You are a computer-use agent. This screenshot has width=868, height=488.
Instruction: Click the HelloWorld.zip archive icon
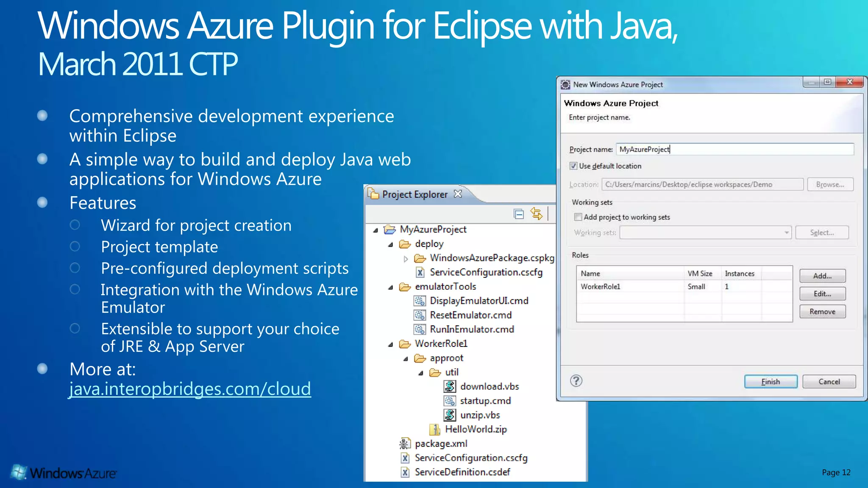coord(434,430)
